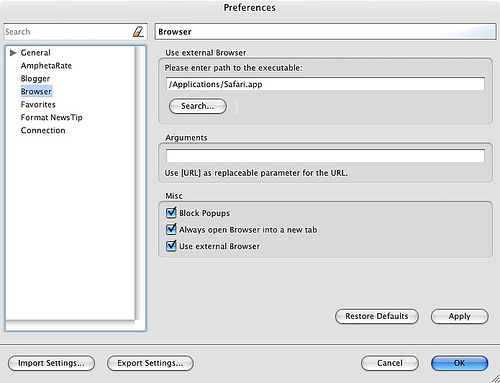Image resolution: width=500 pixels, height=383 pixels.
Task: Cancel the Preferences dialog
Action: pos(390,363)
